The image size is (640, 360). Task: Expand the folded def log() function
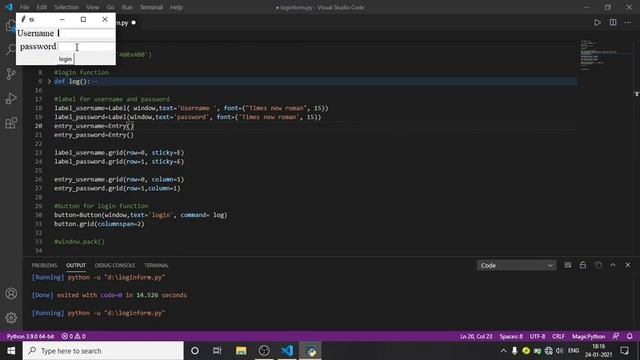click(x=49, y=81)
